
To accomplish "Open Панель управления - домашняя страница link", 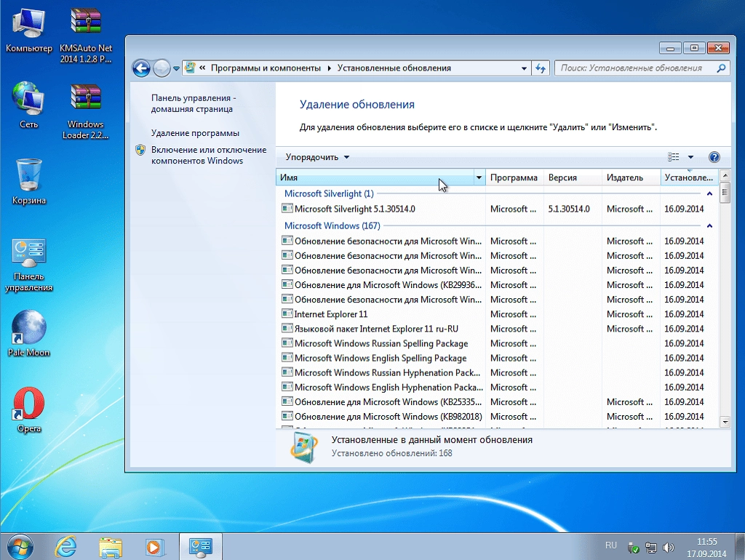I will coord(194,103).
